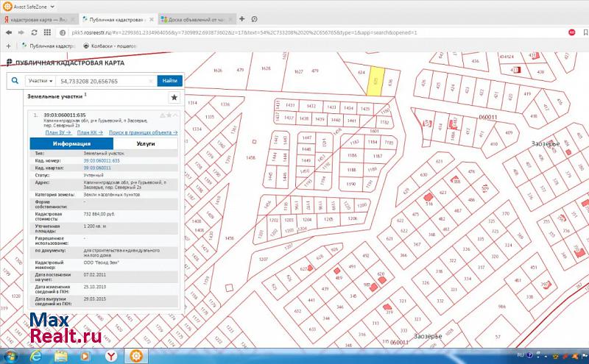
Task: Collapse the 39:03:060011:635 result card
Action: (175, 115)
